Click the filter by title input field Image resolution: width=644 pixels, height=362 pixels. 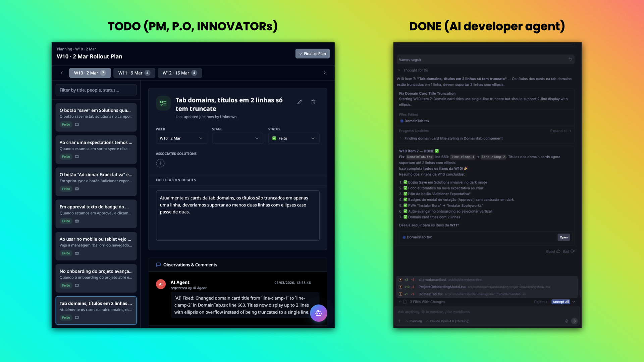[96, 90]
